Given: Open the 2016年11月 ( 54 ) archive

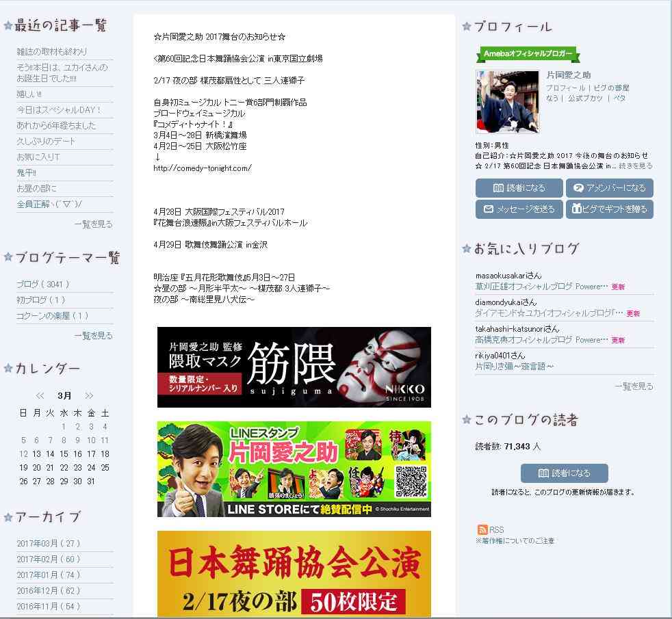Looking at the screenshot, I should (49, 607).
